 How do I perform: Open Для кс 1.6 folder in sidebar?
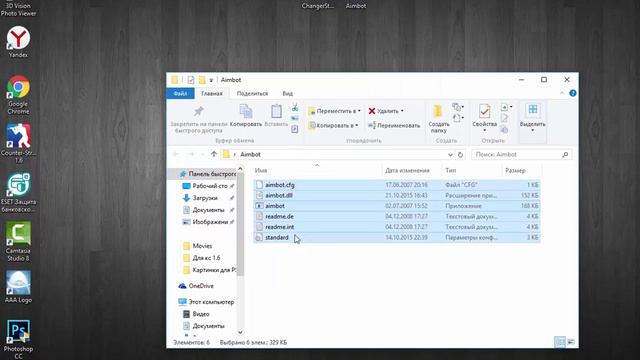point(206,258)
